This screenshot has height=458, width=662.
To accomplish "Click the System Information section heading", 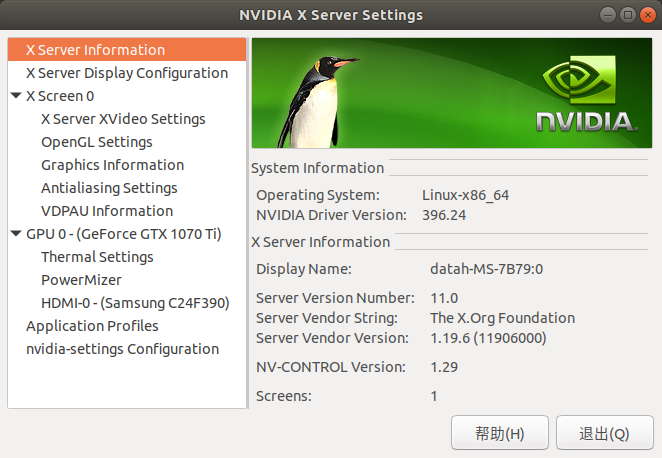I will [317, 168].
